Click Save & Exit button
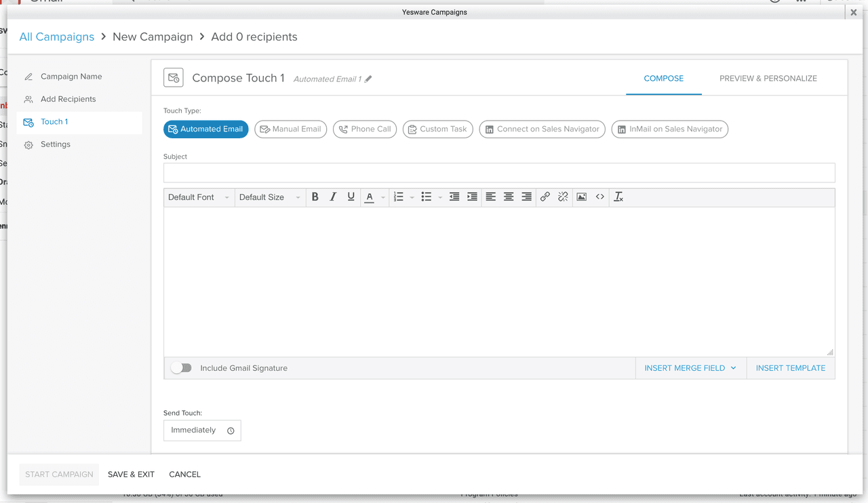 [x=132, y=475]
